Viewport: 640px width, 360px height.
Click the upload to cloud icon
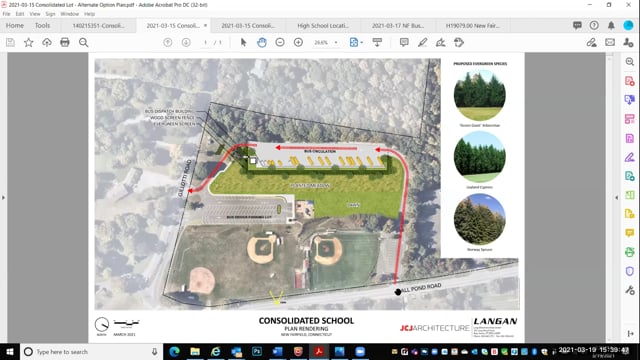47,42
